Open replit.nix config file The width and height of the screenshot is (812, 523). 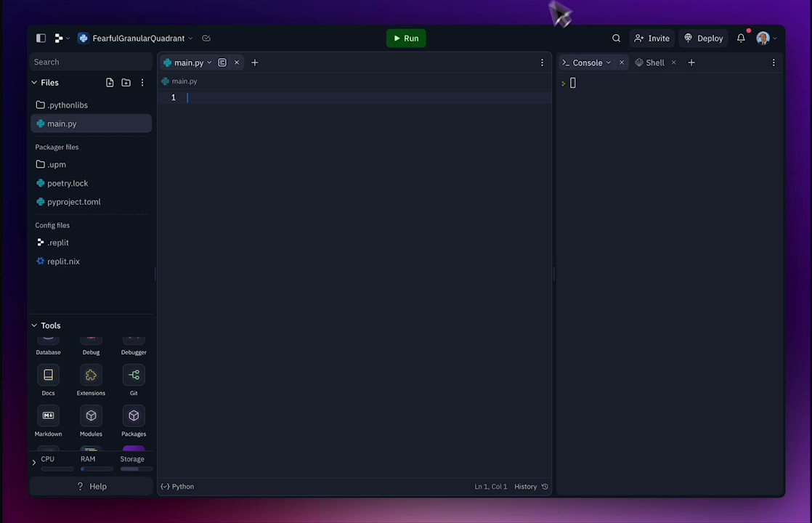click(x=91, y=261)
